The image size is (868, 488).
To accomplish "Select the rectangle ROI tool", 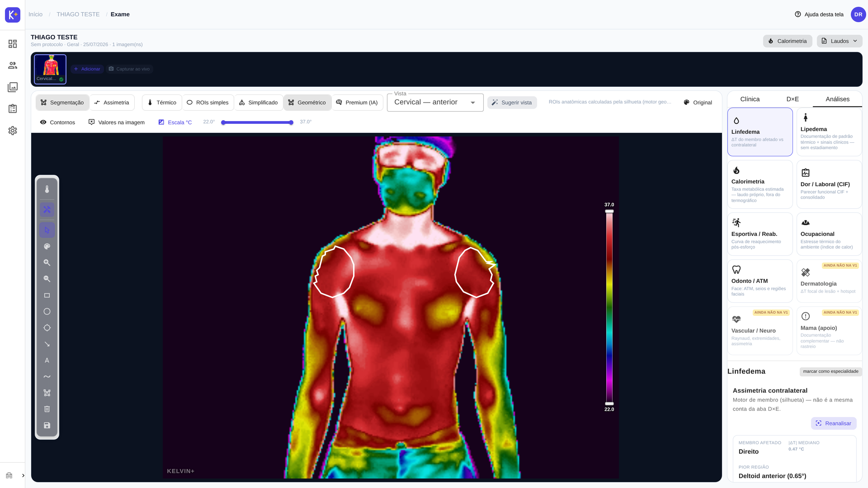I will coord(47,296).
